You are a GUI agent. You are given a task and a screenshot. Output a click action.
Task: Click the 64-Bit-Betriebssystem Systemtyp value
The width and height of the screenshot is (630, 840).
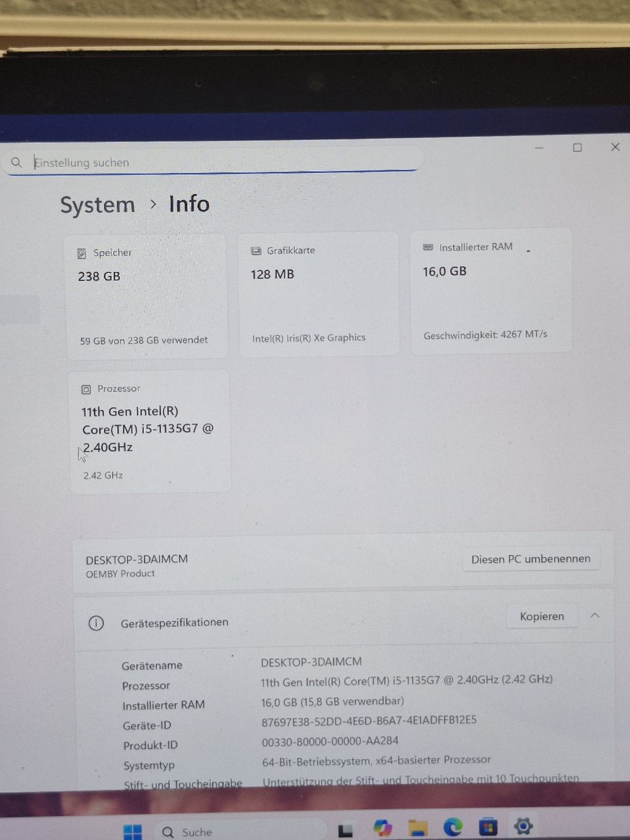[x=376, y=760]
